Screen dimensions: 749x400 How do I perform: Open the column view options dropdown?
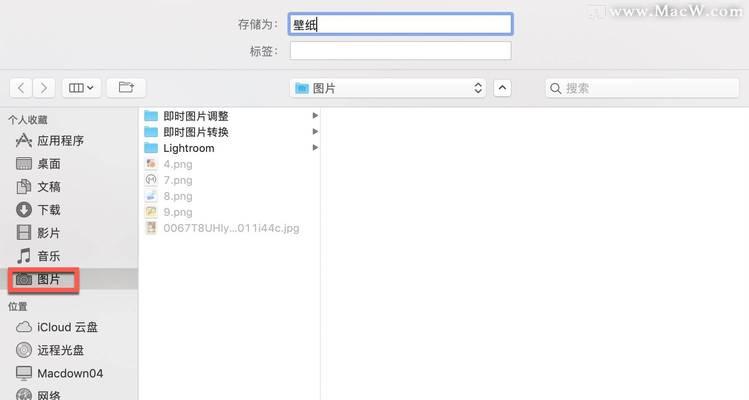tap(81, 88)
